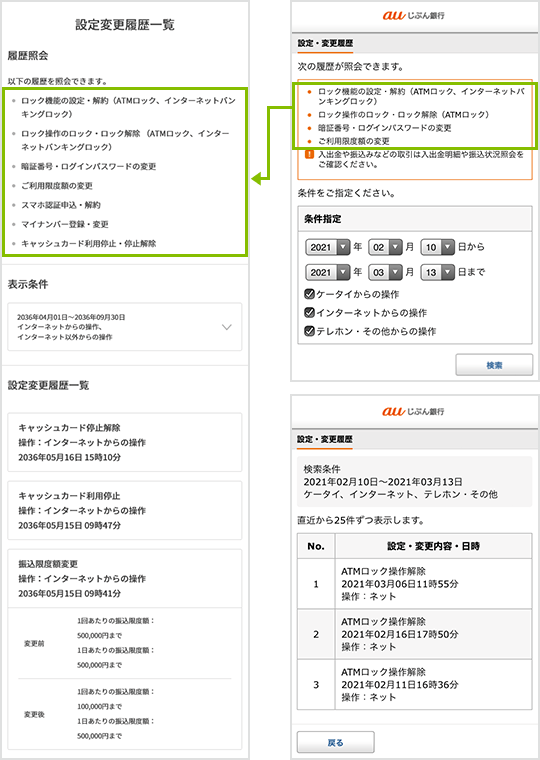
Task: Open the end month dropdown showing 03
Action: click(385, 272)
